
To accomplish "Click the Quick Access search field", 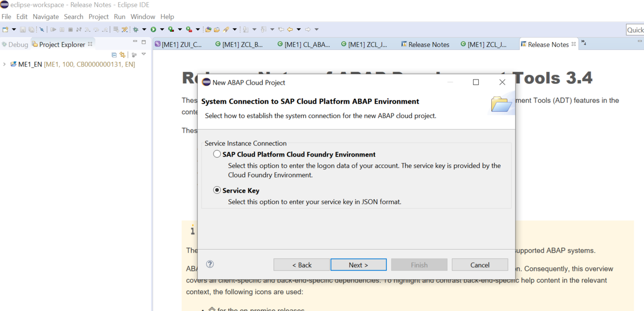I will [635, 30].
